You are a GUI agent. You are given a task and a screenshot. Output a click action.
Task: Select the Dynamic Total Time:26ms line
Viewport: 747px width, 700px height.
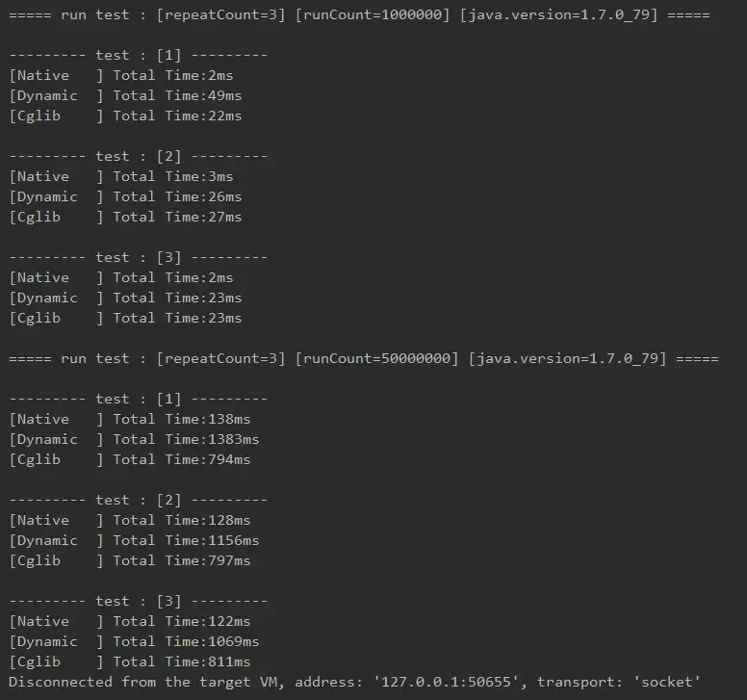click(x=126, y=196)
